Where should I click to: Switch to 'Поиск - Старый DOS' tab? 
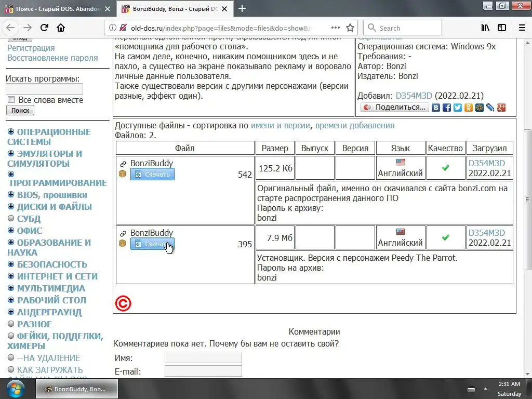(x=58, y=9)
